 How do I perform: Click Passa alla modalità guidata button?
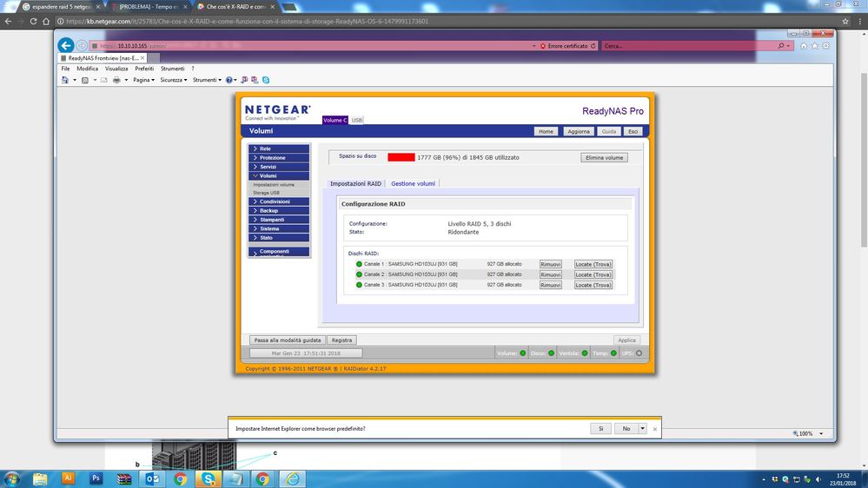pyautogui.click(x=288, y=340)
